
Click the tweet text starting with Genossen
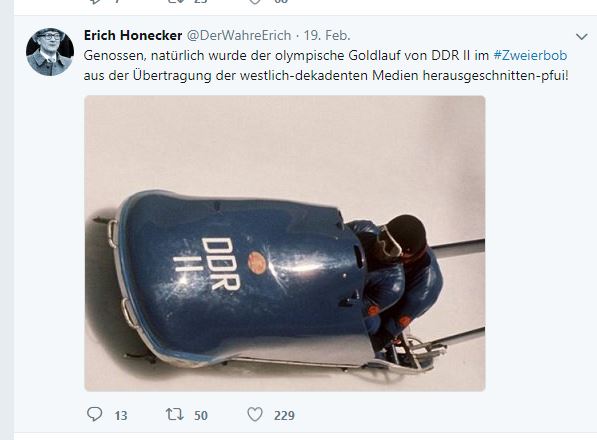coord(326,65)
